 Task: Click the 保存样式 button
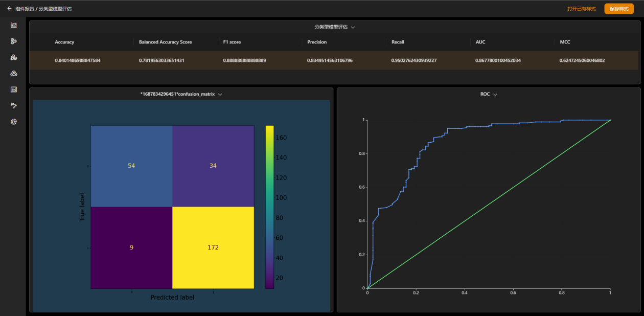point(619,9)
